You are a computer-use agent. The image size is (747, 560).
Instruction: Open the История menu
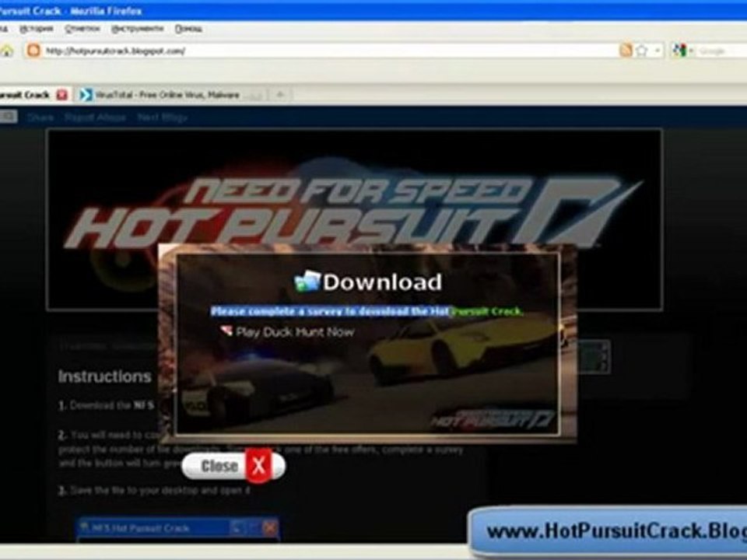pos(37,29)
